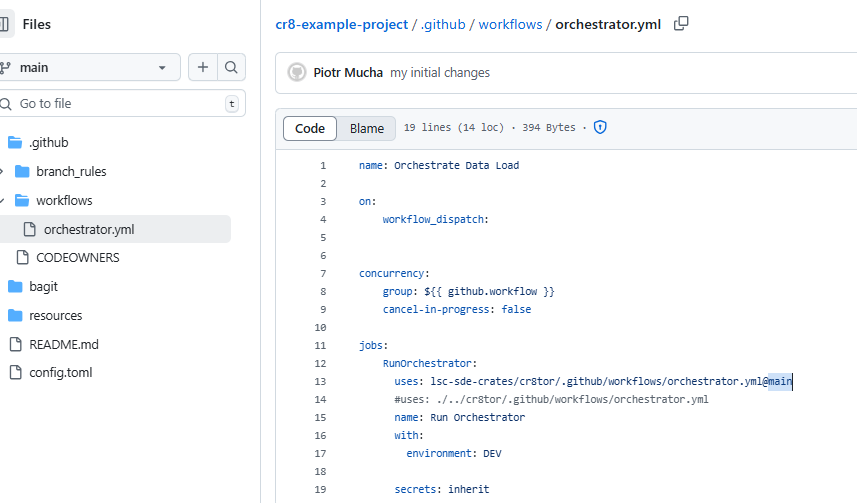Collapse the workflows folder chevron
This screenshot has width=857, height=503.
(x=2, y=201)
